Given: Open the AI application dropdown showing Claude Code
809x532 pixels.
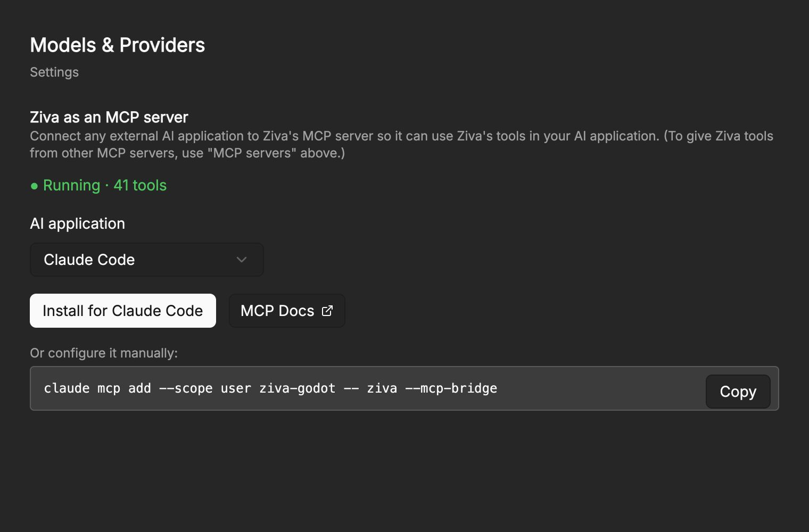Looking at the screenshot, I should pos(147,260).
